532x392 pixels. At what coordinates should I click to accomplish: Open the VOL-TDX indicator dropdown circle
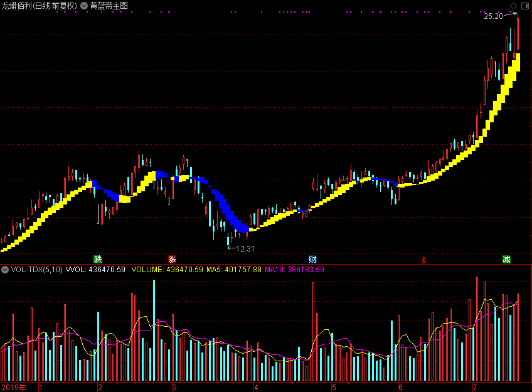coord(5,270)
